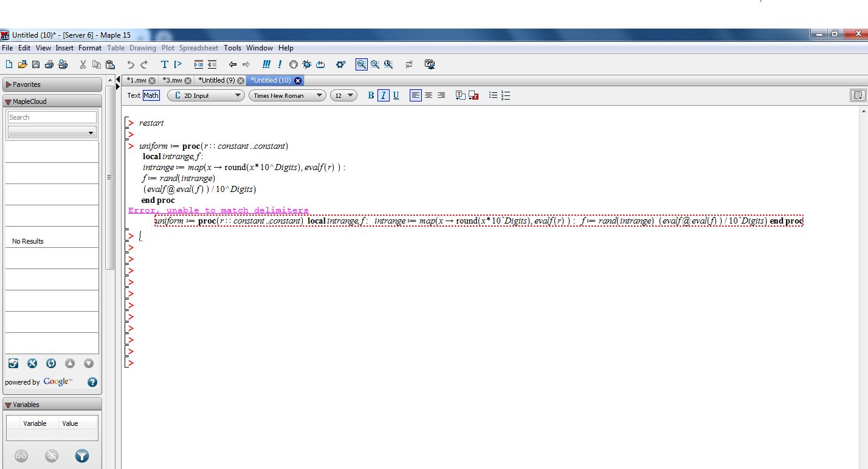Undo the last action
868x469 pixels.
[131, 64]
